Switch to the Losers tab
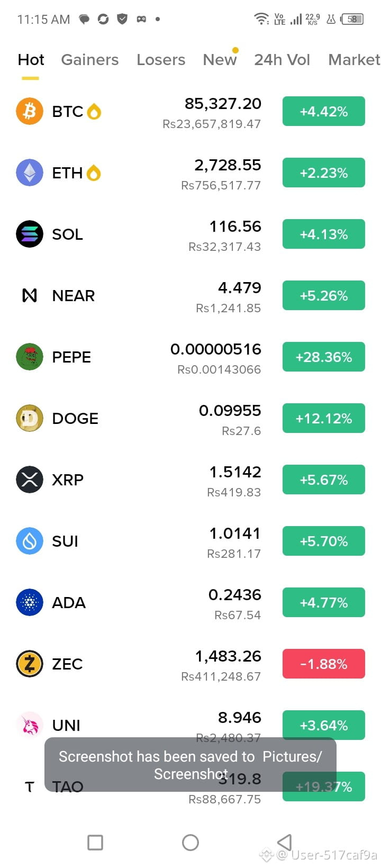The image size is (381, 868). [161, 60]
